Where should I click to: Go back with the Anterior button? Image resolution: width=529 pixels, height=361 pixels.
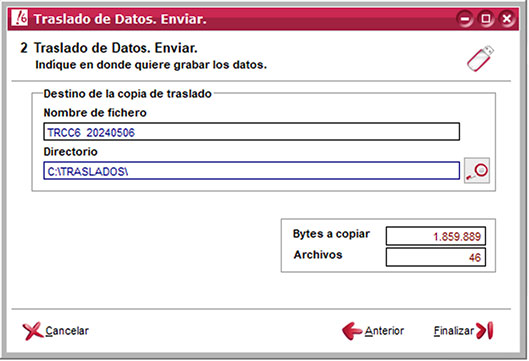click(x=373, y=331)
